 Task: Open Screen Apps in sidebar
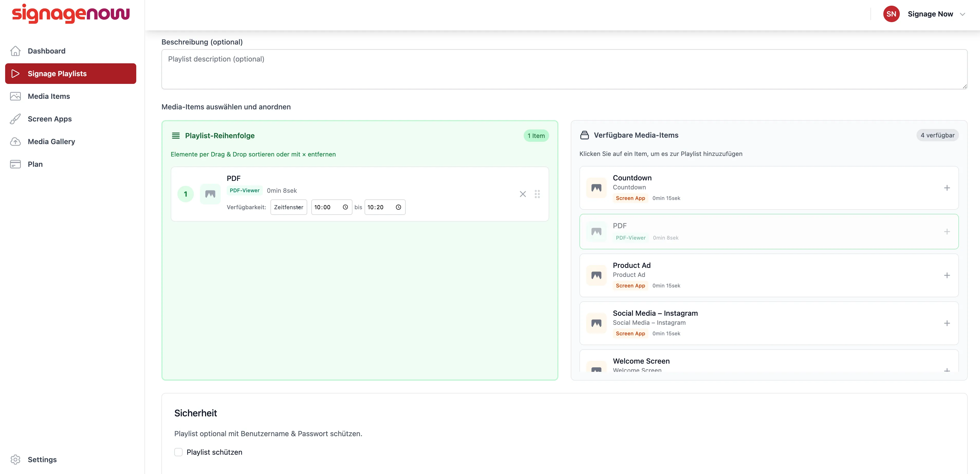(x=50, y=119)
